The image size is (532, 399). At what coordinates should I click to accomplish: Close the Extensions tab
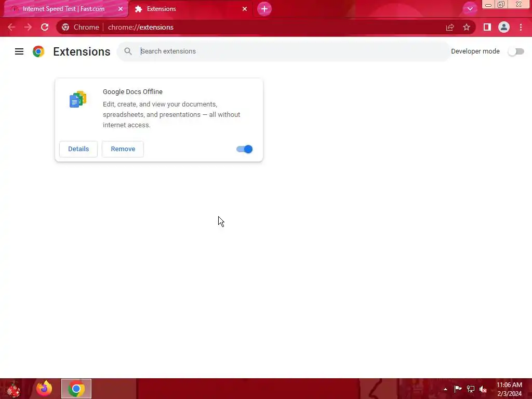(245, 9)
